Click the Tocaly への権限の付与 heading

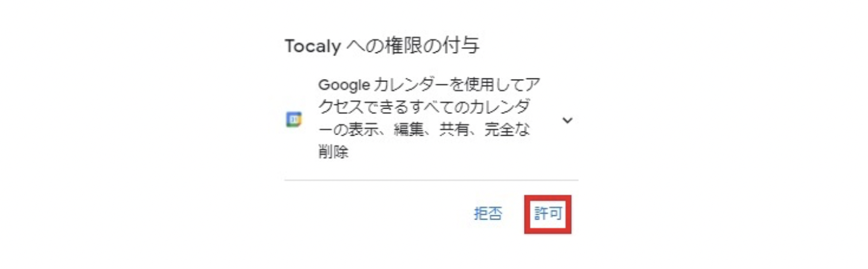[381, 46]
